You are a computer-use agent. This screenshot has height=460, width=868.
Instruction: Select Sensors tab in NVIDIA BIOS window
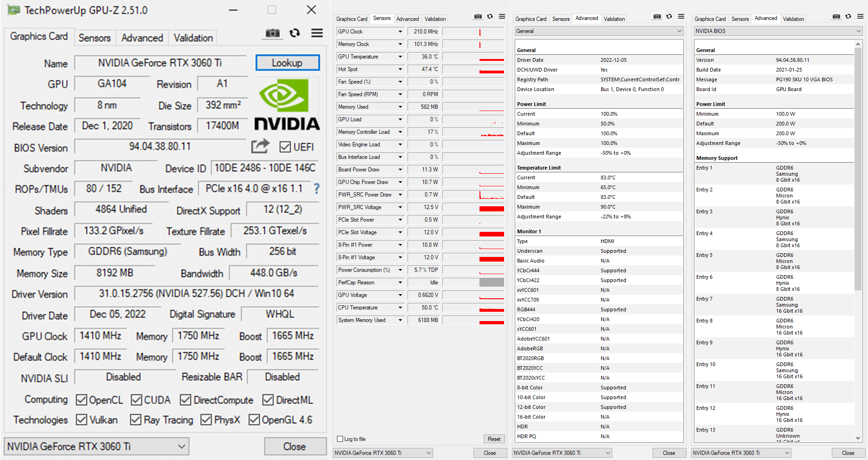pyautogui.click(x=740, y=19)
